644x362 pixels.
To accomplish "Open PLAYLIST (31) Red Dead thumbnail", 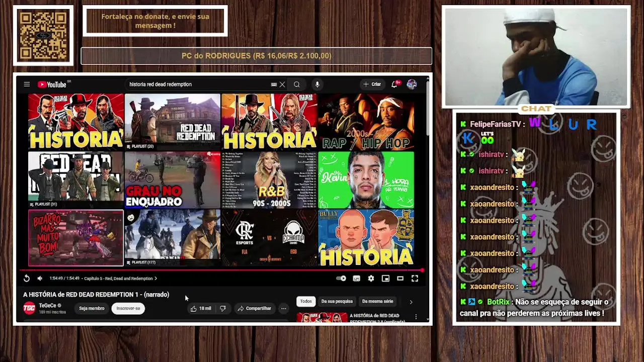I will (x=76, y=179).
